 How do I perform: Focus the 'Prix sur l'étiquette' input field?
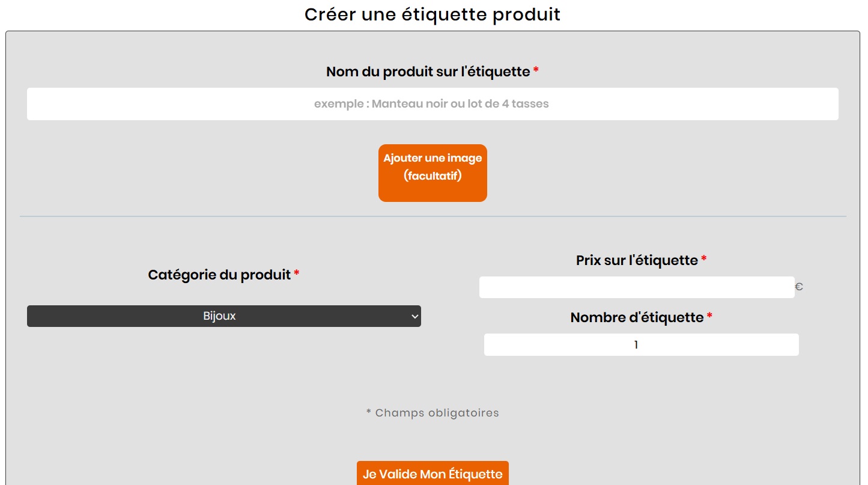click(637, 287)
